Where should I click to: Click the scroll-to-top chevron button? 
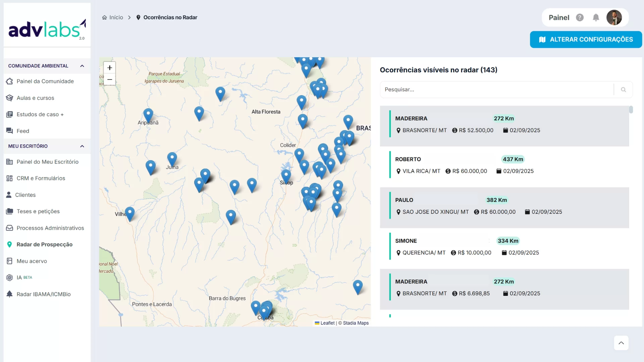click(621, 343)
